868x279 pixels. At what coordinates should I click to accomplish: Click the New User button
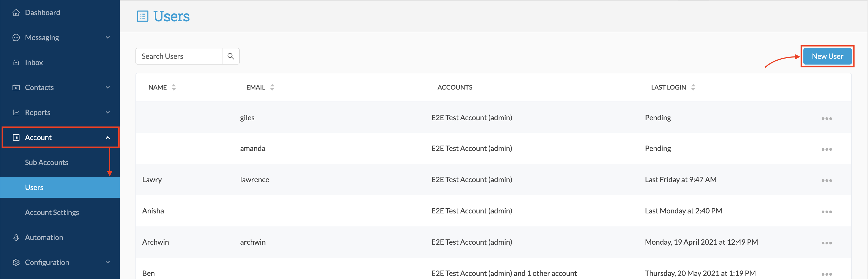click(827, 56)
